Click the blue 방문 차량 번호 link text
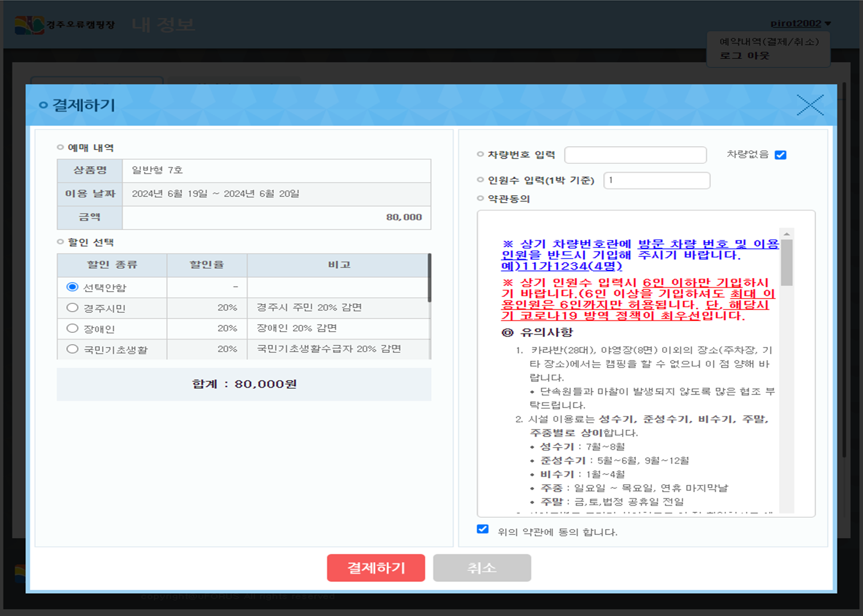 click(682, 244)
